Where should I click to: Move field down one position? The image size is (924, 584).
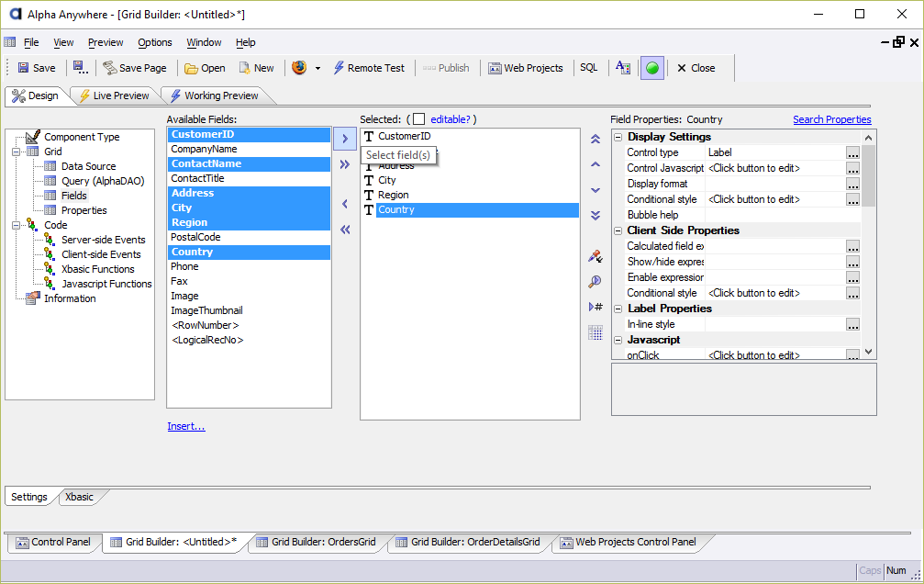click(x=596, y=190)
